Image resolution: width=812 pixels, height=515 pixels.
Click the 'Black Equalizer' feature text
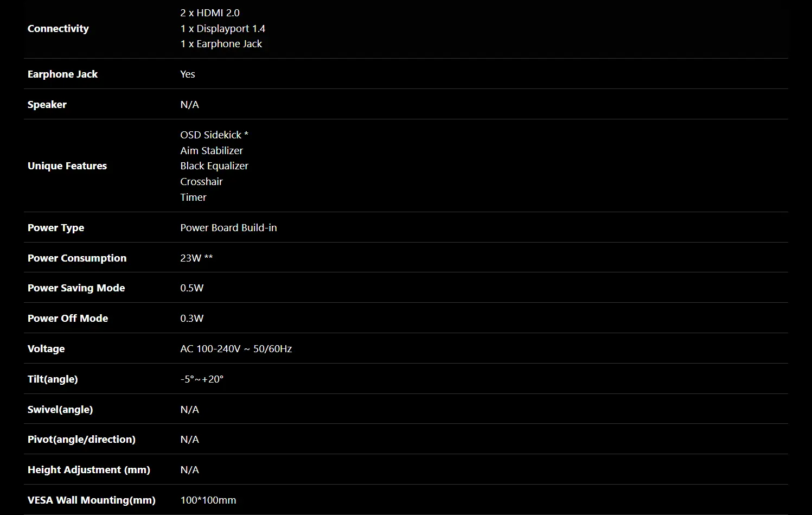(x=214, y=166)
